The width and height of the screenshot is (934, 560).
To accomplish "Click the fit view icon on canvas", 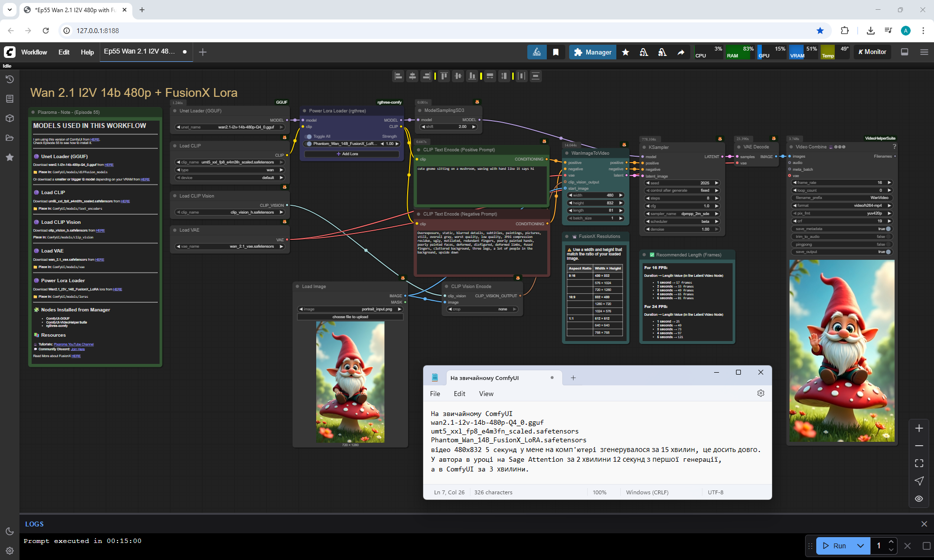I will pos(918,463).
